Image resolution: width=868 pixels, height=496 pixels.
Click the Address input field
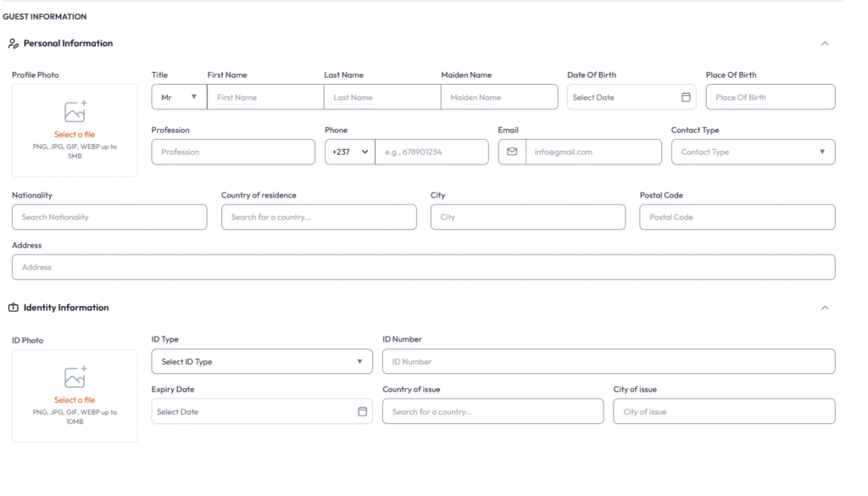click(x=423, y=267)
